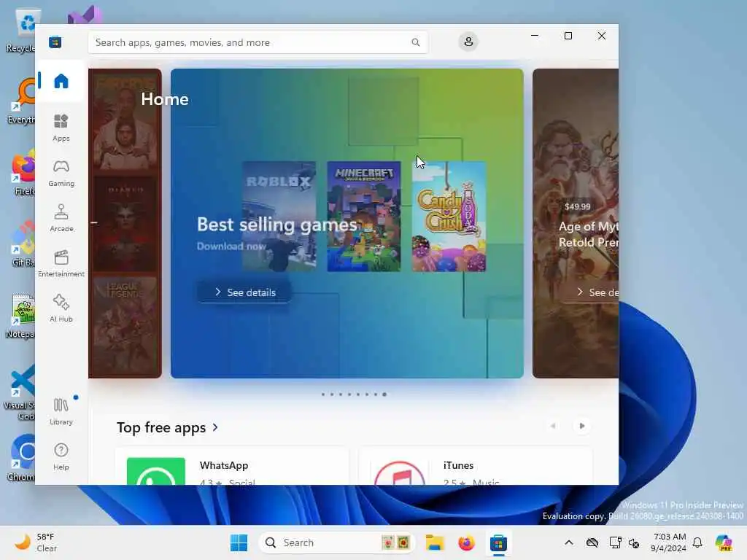The image size is (747, 560).
Task: Click the iTunes app icon
Action: click(x=399, y=472)
